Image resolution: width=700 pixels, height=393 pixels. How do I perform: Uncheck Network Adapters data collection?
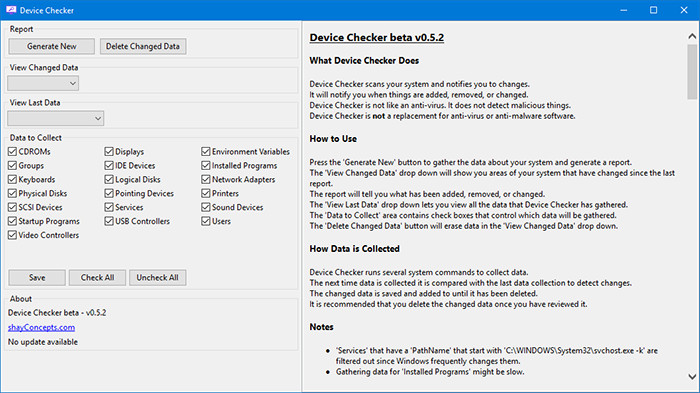tap(205, 179)
